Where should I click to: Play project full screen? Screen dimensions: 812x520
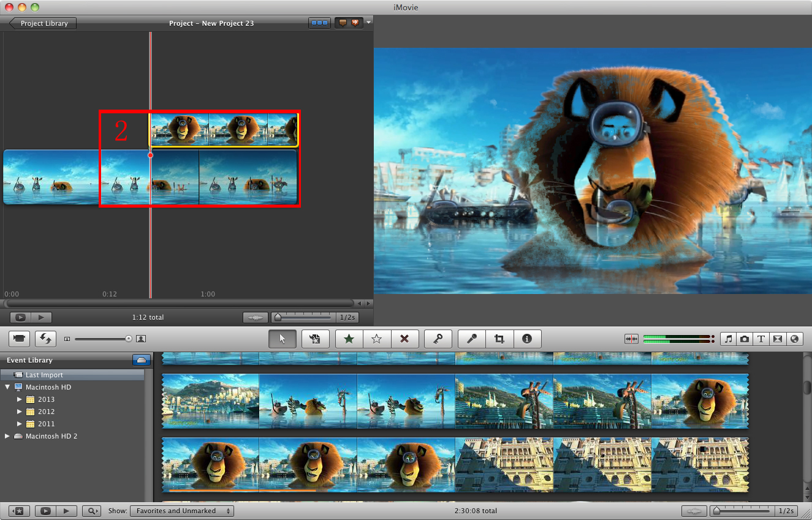click(x=20, y=317)
